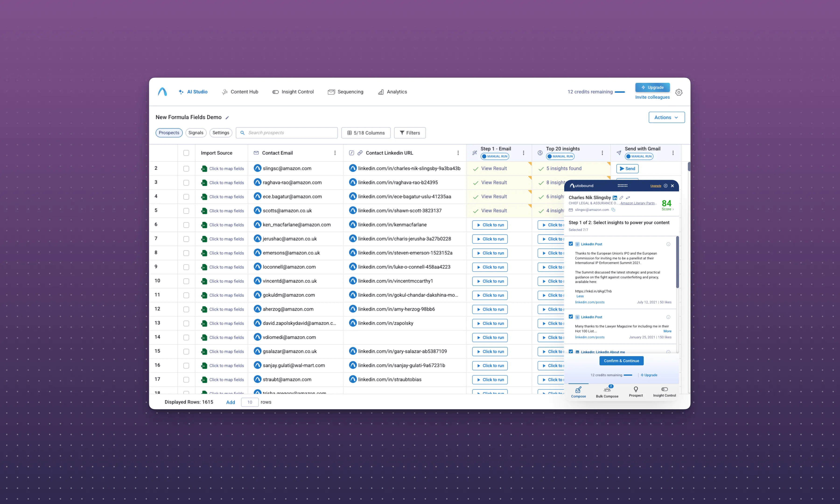Open Compose tab in Autobound panel
This screenshot has height=504, width=840.
click(x=578, y=392)
